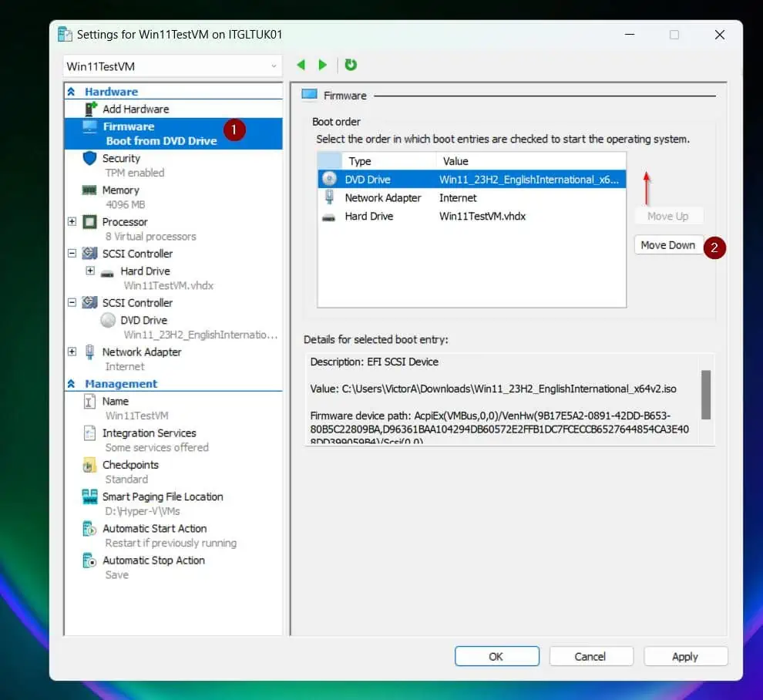The width and height of the screenshot is (763, 700).
Task: Click the Automatic Start Action icon
Action: click(89, 528)
